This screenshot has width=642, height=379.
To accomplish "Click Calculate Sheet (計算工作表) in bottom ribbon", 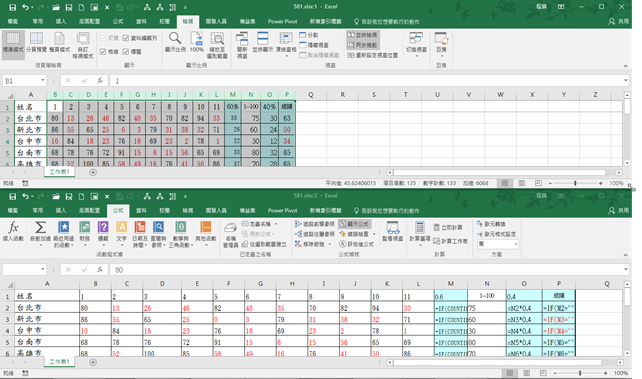I will tap(450, 241).
